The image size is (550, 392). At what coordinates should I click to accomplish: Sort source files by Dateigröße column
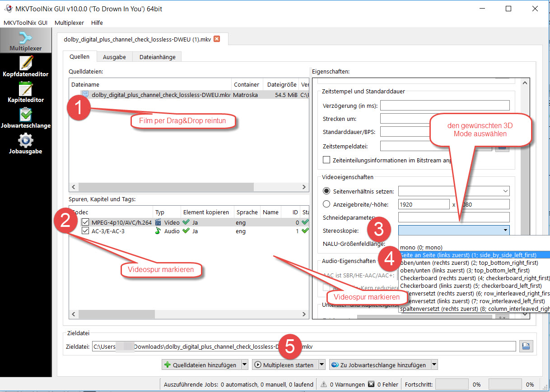point(280,84)
